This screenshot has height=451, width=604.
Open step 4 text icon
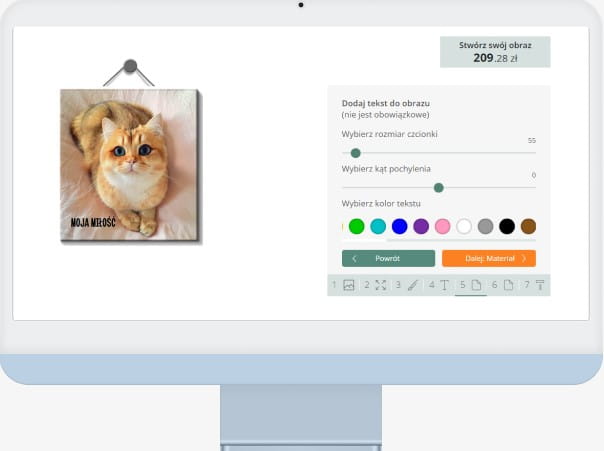click(x=444, y=285)
